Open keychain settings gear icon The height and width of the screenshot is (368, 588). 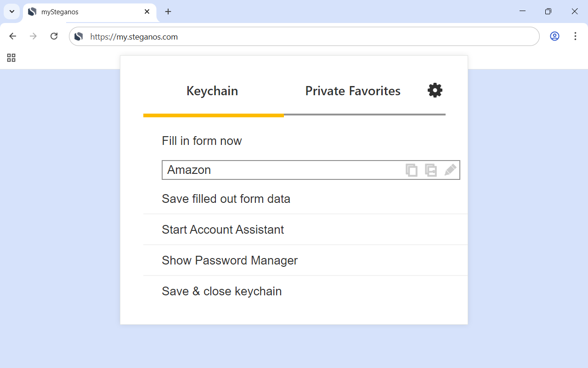tap(435, 90)
